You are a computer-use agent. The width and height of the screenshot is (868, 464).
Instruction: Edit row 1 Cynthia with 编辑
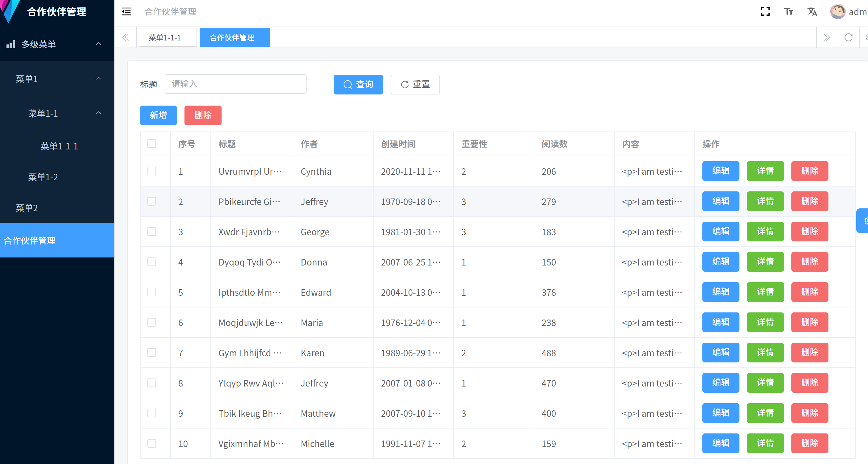[x=721, y=171]
